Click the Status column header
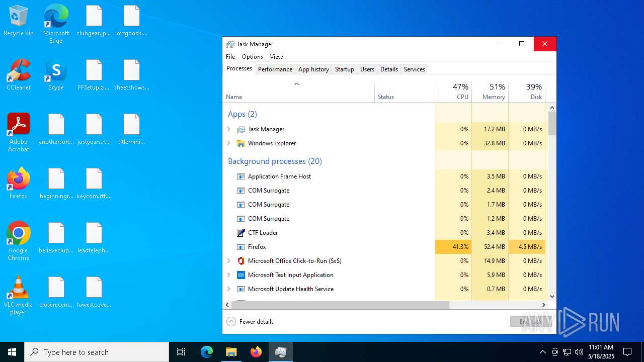The height and width of the screenshot is (362, 644). [405, 92]
